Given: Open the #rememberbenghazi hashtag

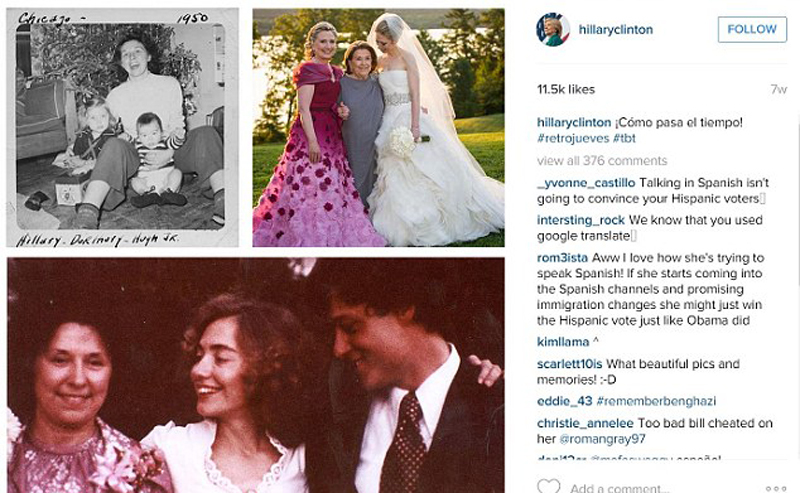Looking at the screenshot, I should pos(656,401).
